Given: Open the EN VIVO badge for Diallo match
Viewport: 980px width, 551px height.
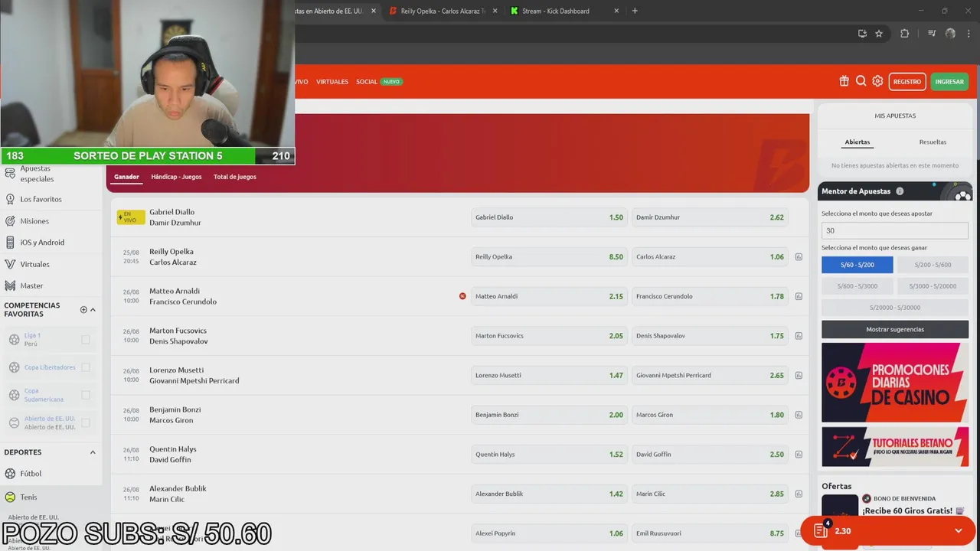Looking at the screenshot, I should click(131, 217).
